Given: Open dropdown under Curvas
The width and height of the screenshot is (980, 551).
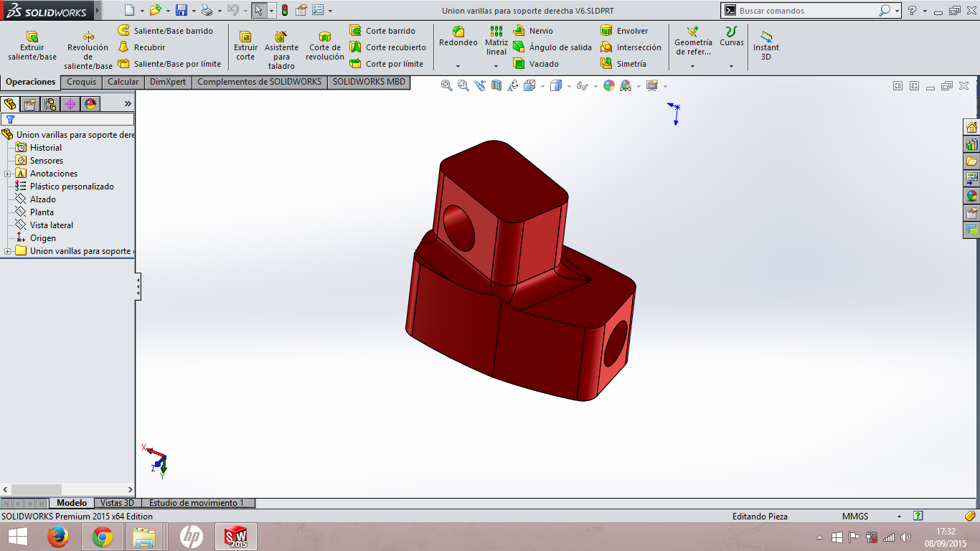Looking at the screenshot, I should [x=732, y=66].
